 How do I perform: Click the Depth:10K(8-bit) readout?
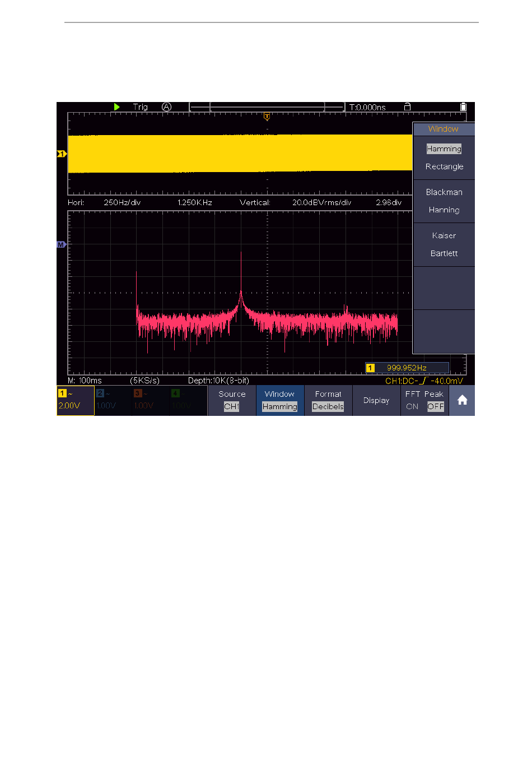pos(218,381)
